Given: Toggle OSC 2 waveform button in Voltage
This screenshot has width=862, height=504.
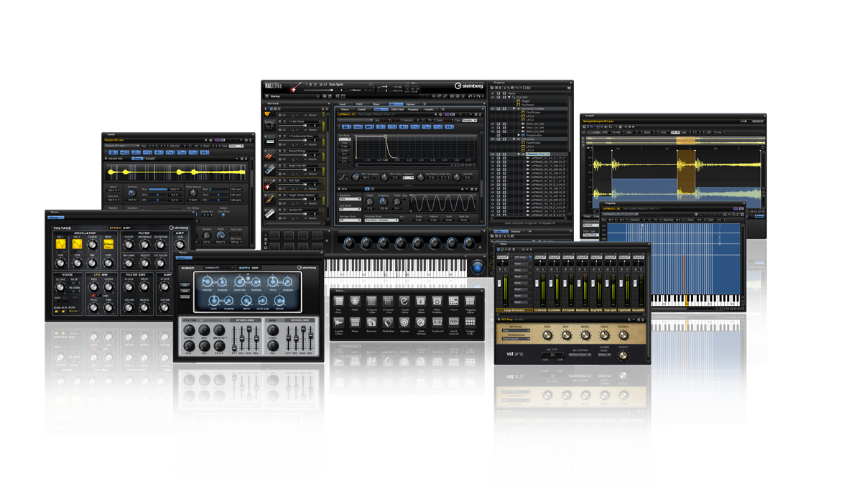Looking at the screenshot, I should point(77,244).
